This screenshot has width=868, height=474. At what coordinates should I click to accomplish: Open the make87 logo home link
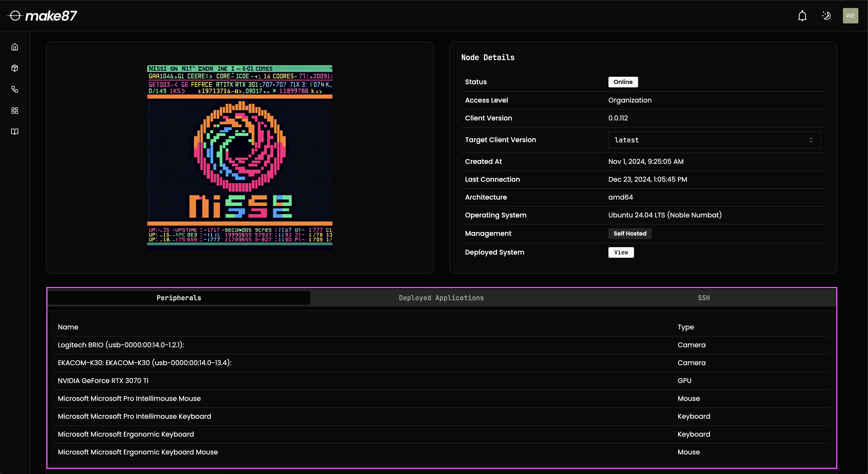[x=42, y=15]
